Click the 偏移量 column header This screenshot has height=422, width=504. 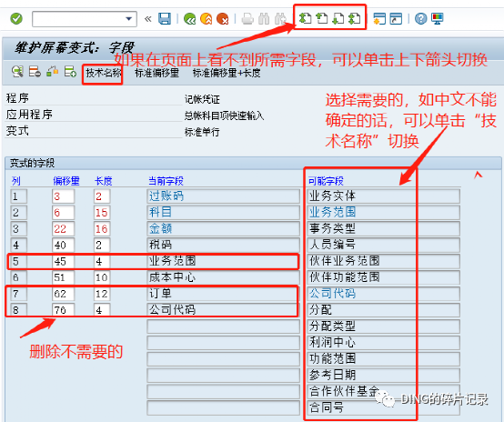point(66,181)
